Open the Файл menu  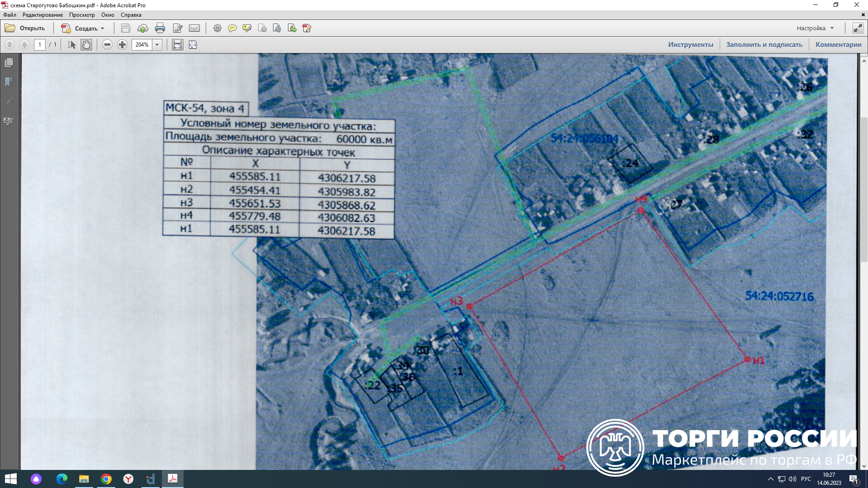pyautogui.click(x=9, y=15)
